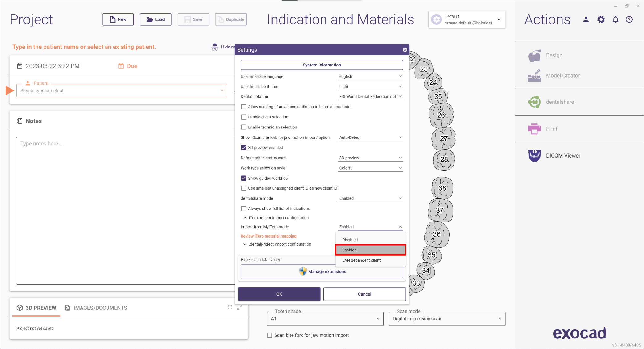
Task: Enable client selection checkbox
Action: pos(244,117)
